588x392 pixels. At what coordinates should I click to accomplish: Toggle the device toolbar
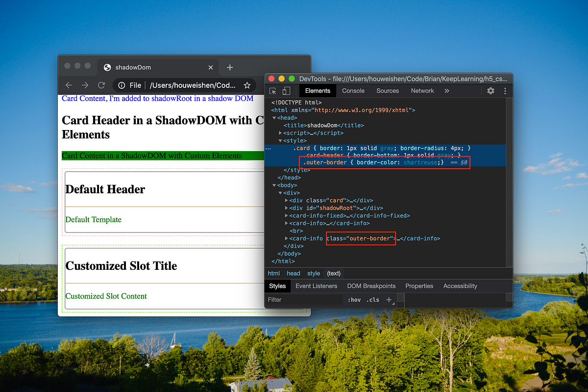click(x=286, y=90)
